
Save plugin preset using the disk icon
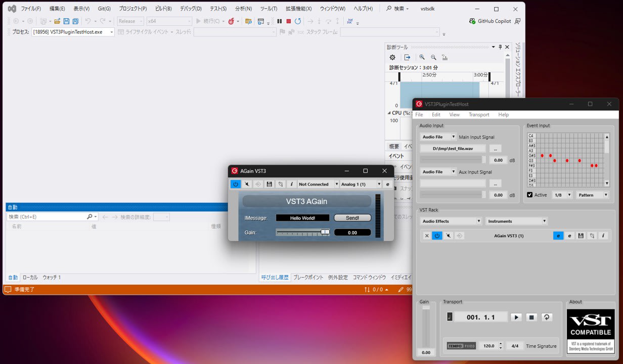(270, 184)
